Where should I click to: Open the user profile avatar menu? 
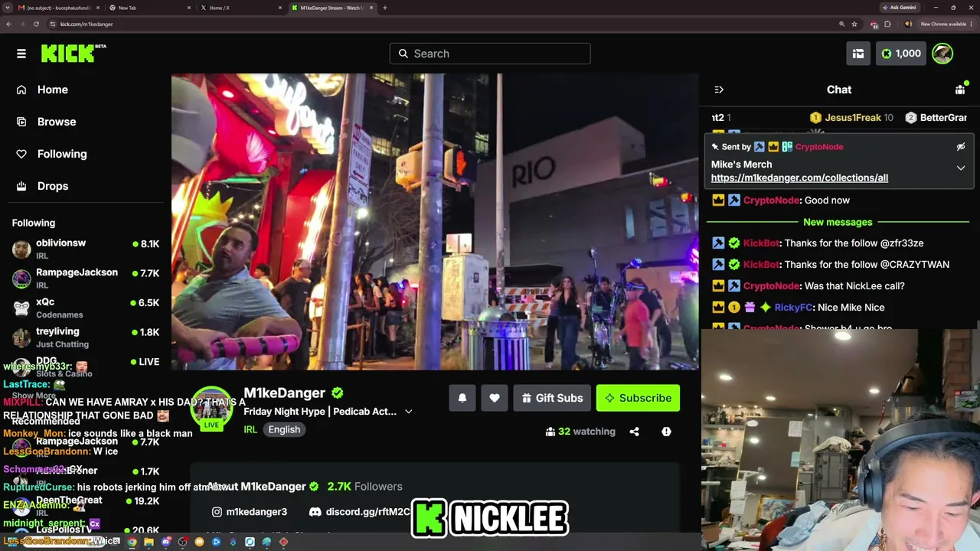942,54
